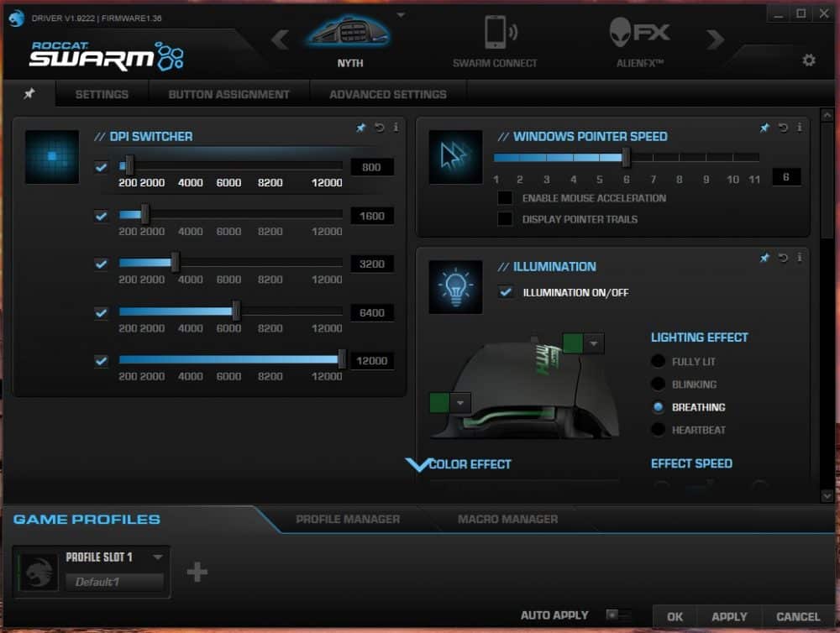Image resolution: width=840 pixels, height=633 pixels.
Task: Enable Display Pointer Trails checkbox
Action: point(505,218)
